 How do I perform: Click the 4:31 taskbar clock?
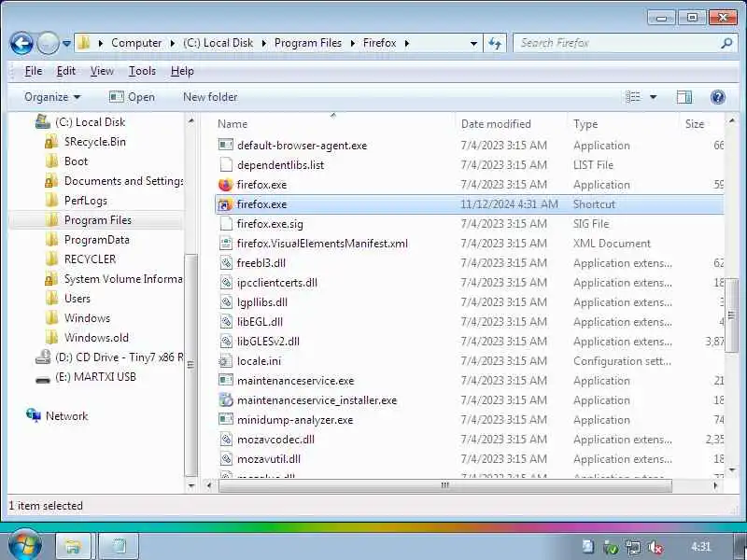click(x=701, y=547)
